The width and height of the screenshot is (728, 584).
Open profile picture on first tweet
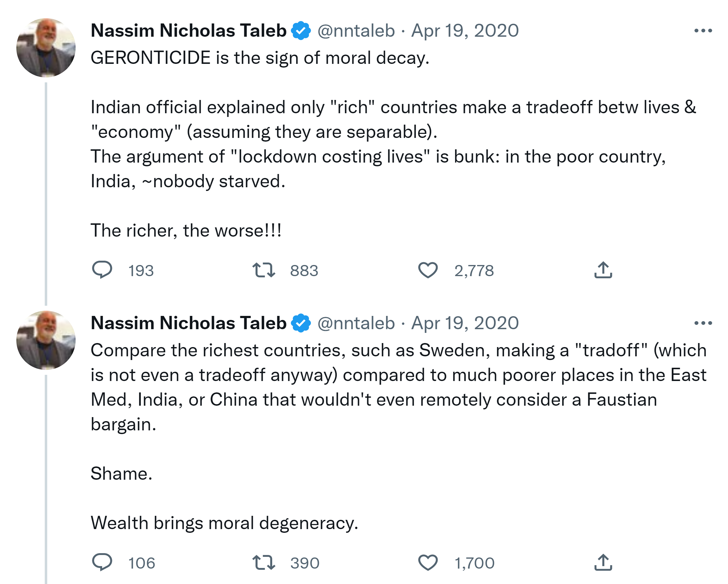point(46,48)
